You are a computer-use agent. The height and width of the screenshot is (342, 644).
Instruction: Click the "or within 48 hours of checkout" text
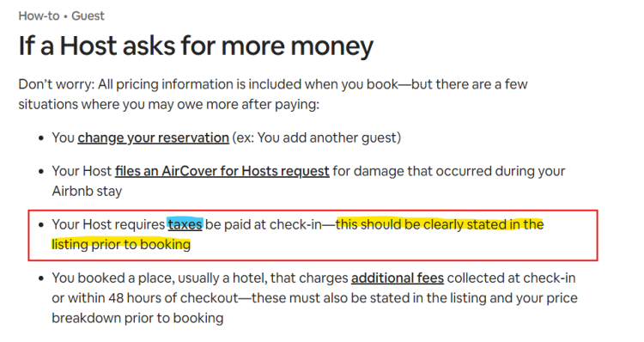(145, 298)
